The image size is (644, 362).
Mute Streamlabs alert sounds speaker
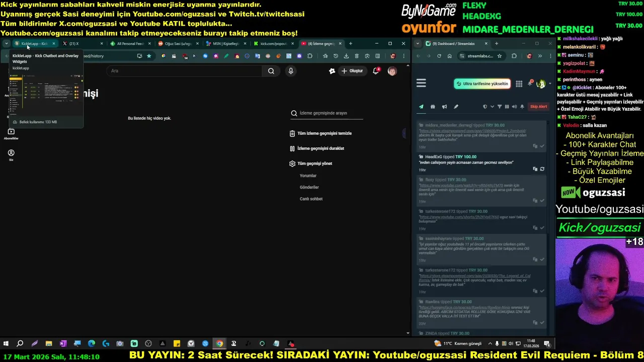pyautogui.click(x=514, y=107)
